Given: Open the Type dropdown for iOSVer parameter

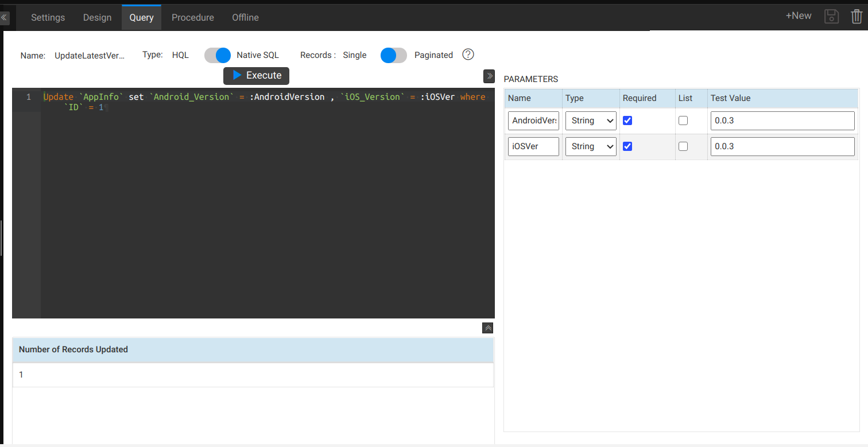Looking at the screenshot, I should tap(591, 146).
